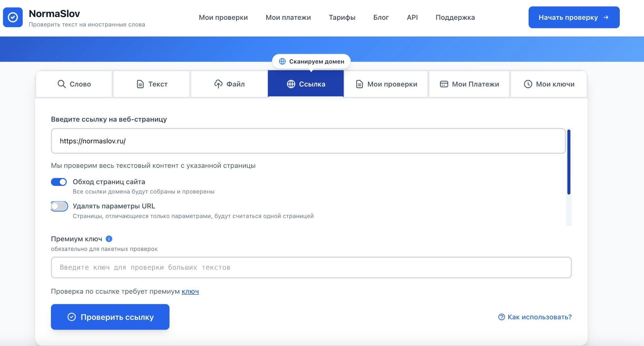This screenshot has width=644, height=346.
Task: Switch to the Файл tab
Action: 229,84
